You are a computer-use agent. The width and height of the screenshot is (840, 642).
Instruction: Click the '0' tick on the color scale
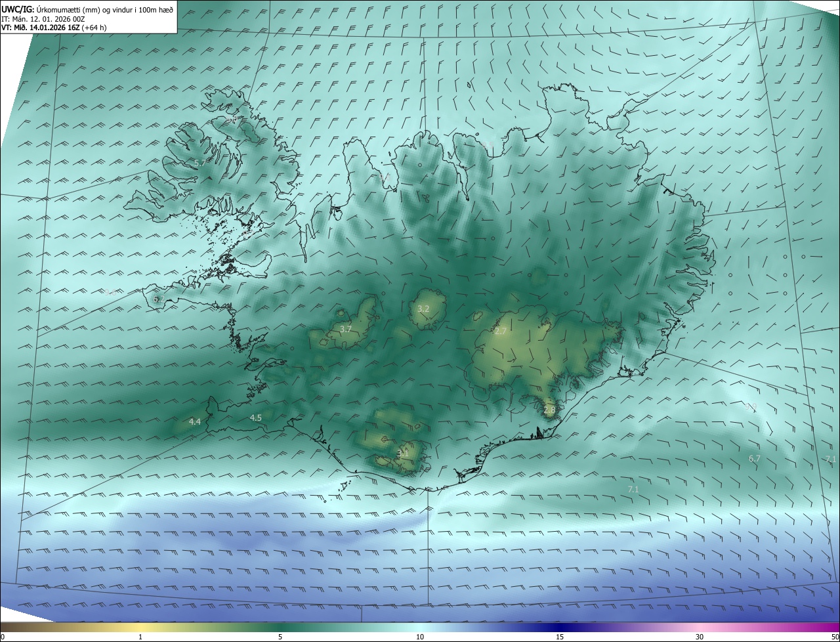(x=3, y=637)
